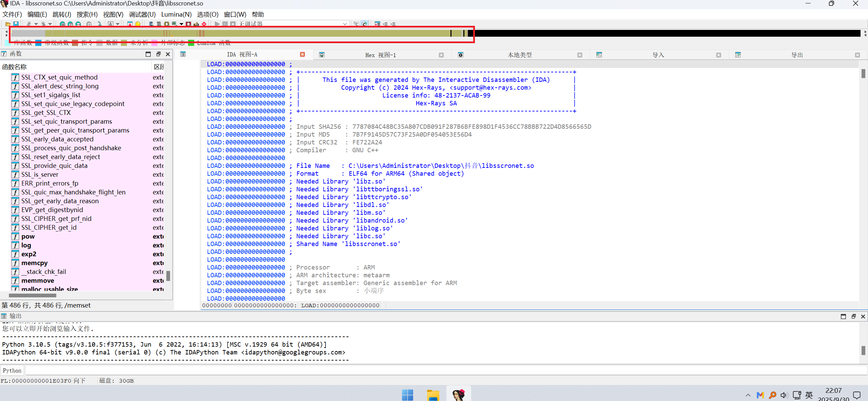Open File Explorer from the taskbar
This screenshot has width=868, height=401.
[x=433, y=395]
